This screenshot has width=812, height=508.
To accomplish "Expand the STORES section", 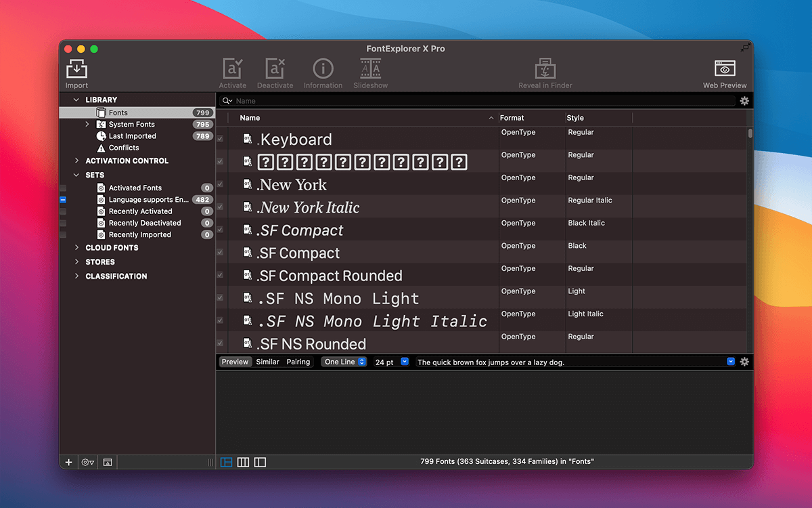I will 76,262.
